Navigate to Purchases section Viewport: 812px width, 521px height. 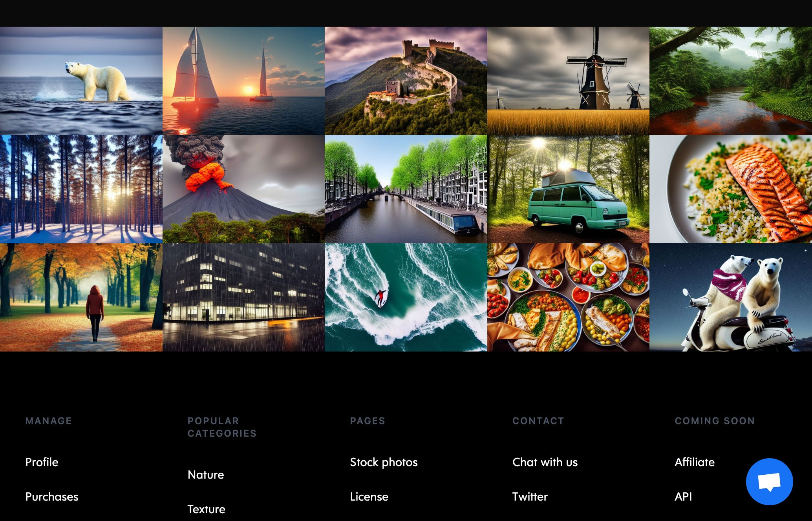[x=51, y=496]
